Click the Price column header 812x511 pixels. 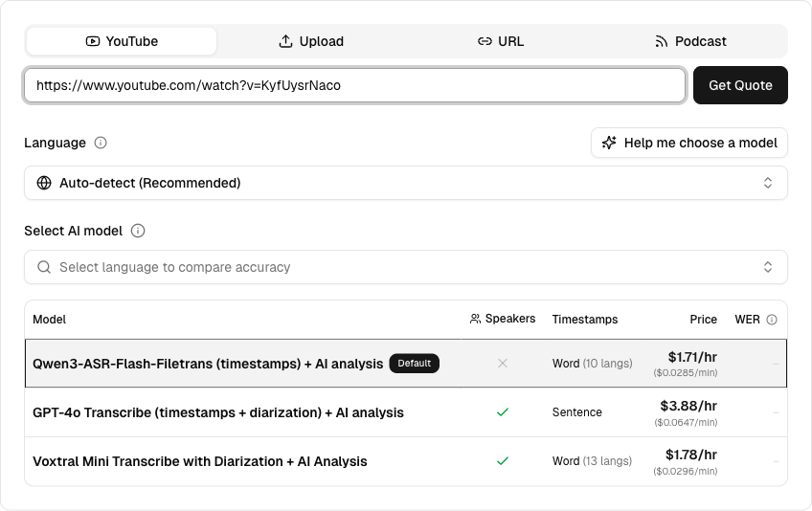[703, 320]
